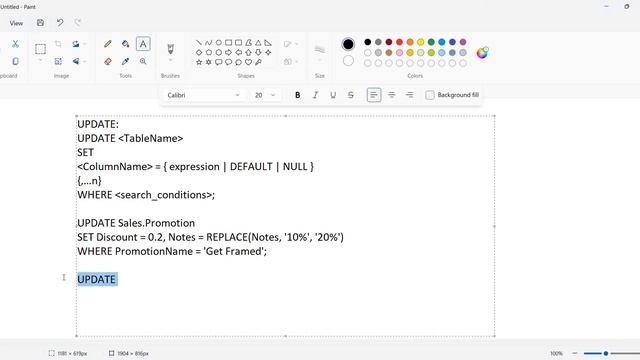The width and height of the screenshot is (640, 360).
Task: Pick the green palette color
Action: (x=431, y=42)
